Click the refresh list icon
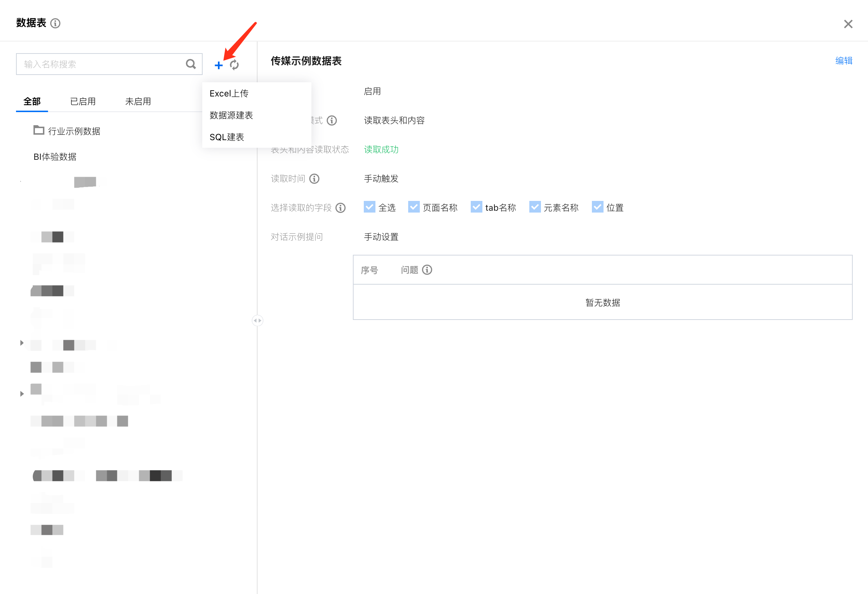 (234, 65)
